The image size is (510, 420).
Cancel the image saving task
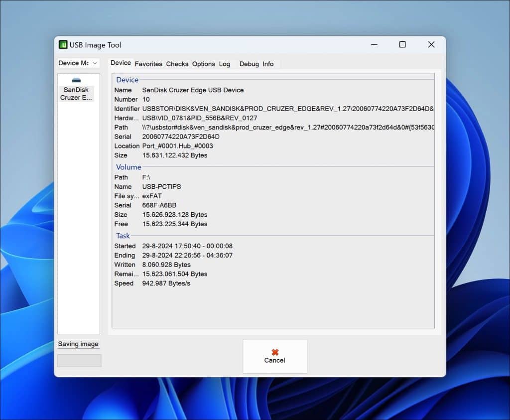[275, 356]
